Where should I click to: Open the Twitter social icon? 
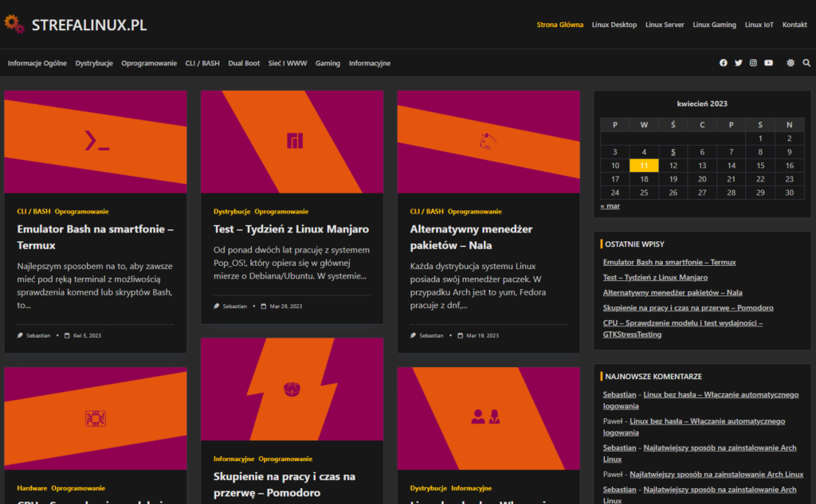[739, 63]
